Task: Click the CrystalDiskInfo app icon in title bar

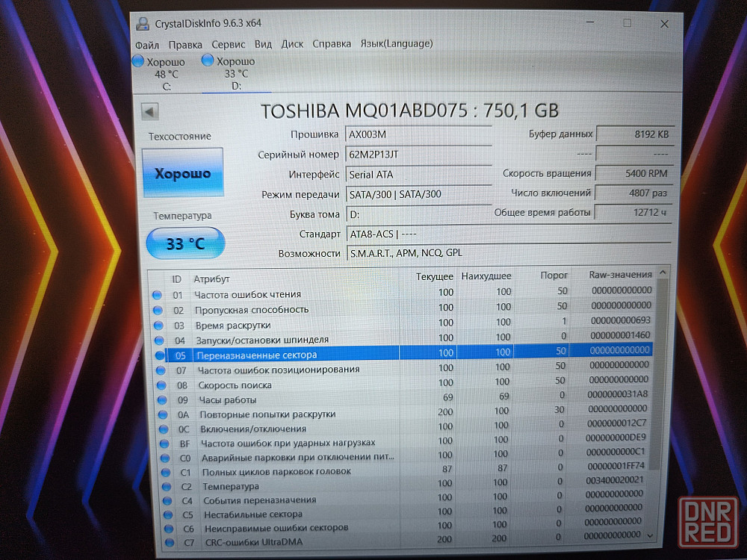Action: coord(143,24)
